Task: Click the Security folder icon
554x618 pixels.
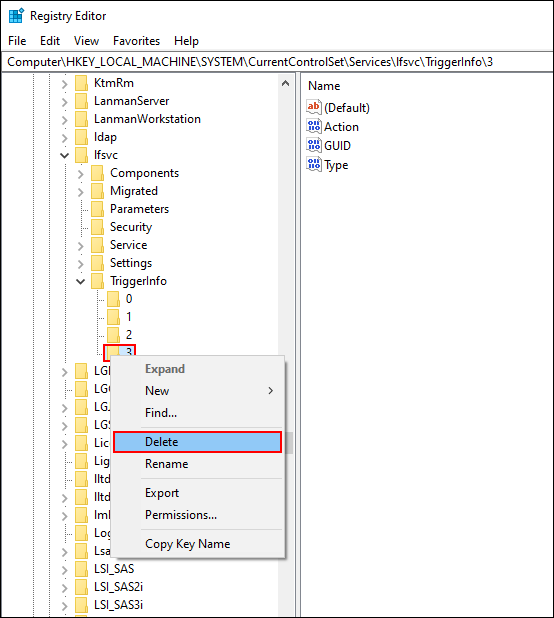Action: pyautogui.click(x=97, y=227)
